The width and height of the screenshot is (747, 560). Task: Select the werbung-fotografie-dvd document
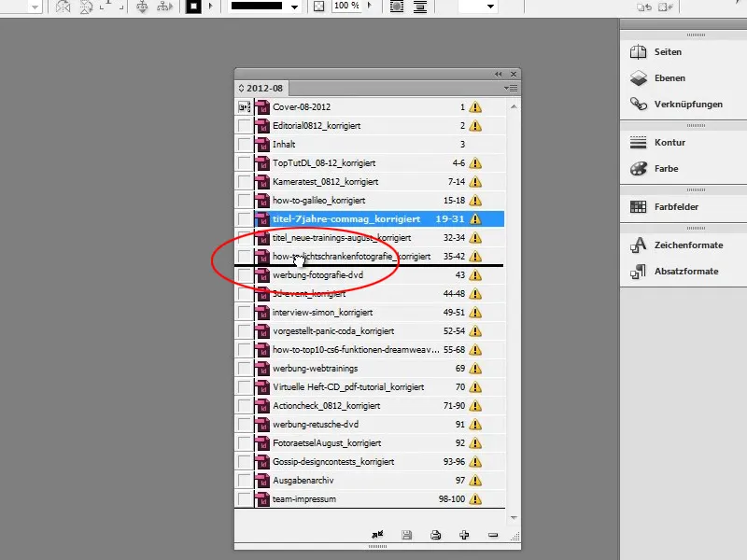[x=379, y=275]
